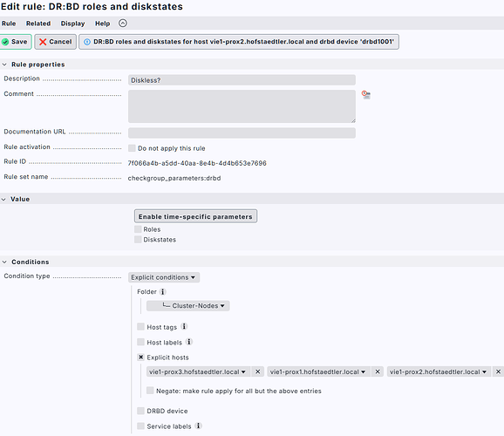
Task: Click Enable time-specific parameters button
Action: pos(195,216)
